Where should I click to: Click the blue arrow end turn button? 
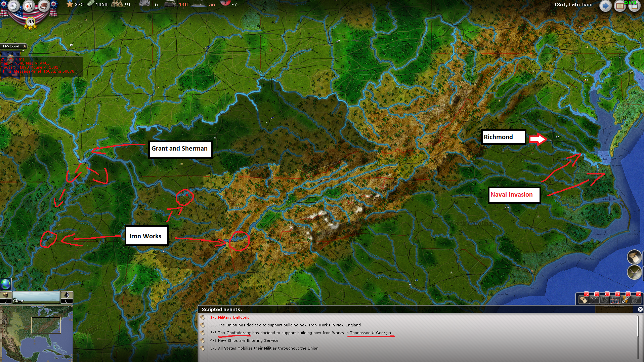pyautogui.click(x=605, y=6)
